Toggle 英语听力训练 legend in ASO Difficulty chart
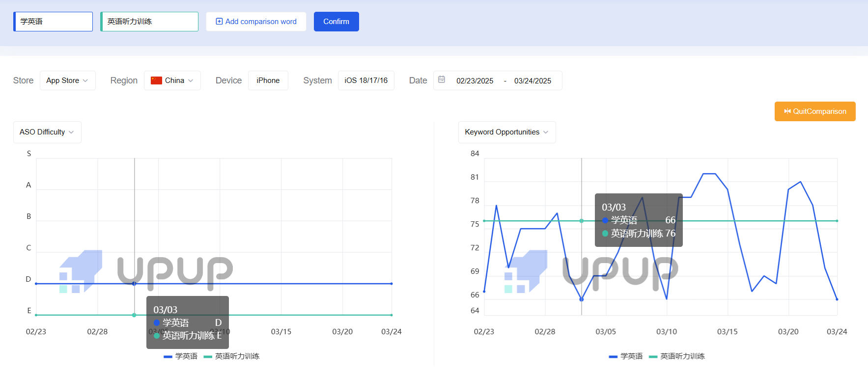 pos(231,356)
